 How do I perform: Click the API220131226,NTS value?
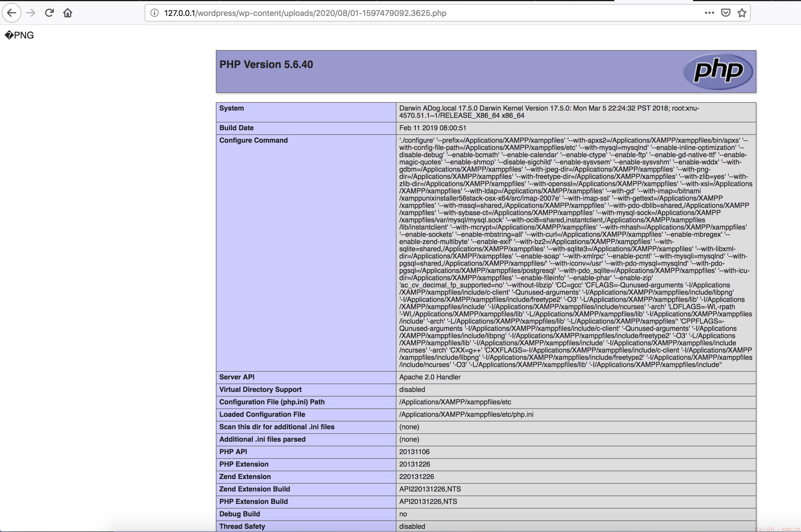point(430,489)
